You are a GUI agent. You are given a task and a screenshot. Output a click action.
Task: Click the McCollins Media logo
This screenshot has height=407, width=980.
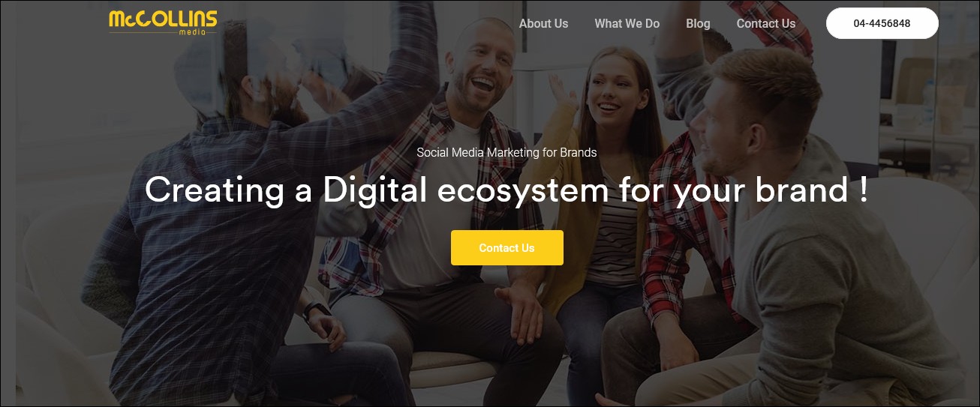[x=163, y=22]
